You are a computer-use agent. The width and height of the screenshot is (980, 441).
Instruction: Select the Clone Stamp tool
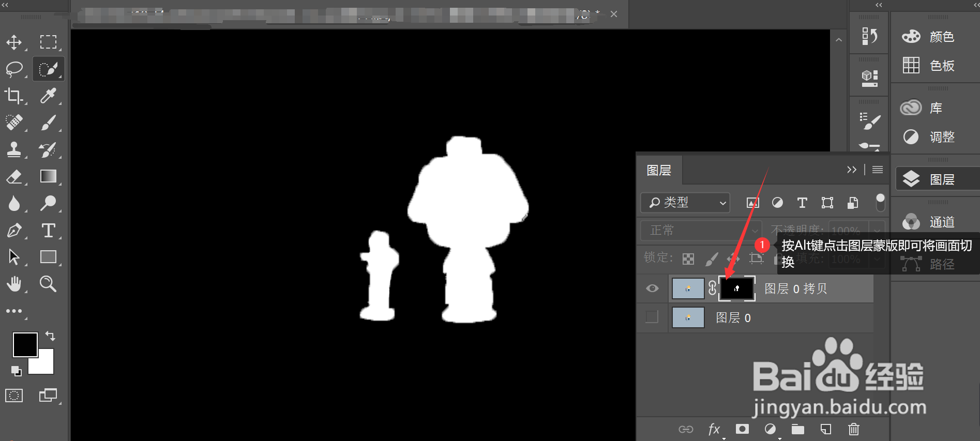[14, 149]
